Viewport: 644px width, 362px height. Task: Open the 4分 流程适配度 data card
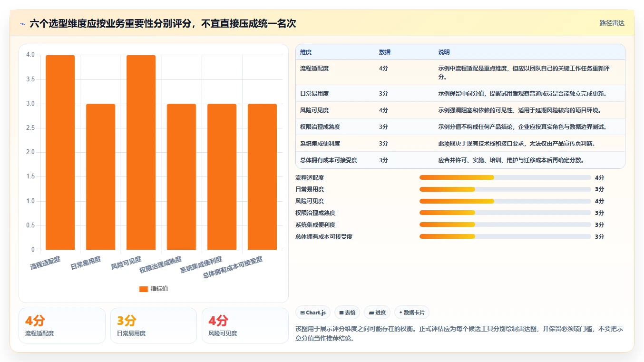click(62, 325)
